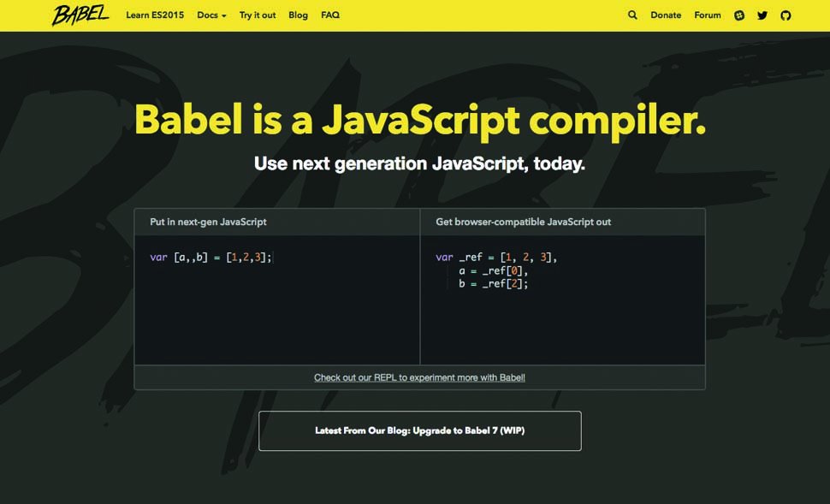The image size is (830, 504).
Task: Follow the 'Check out our REPL' link
Action: pos(420,377)
